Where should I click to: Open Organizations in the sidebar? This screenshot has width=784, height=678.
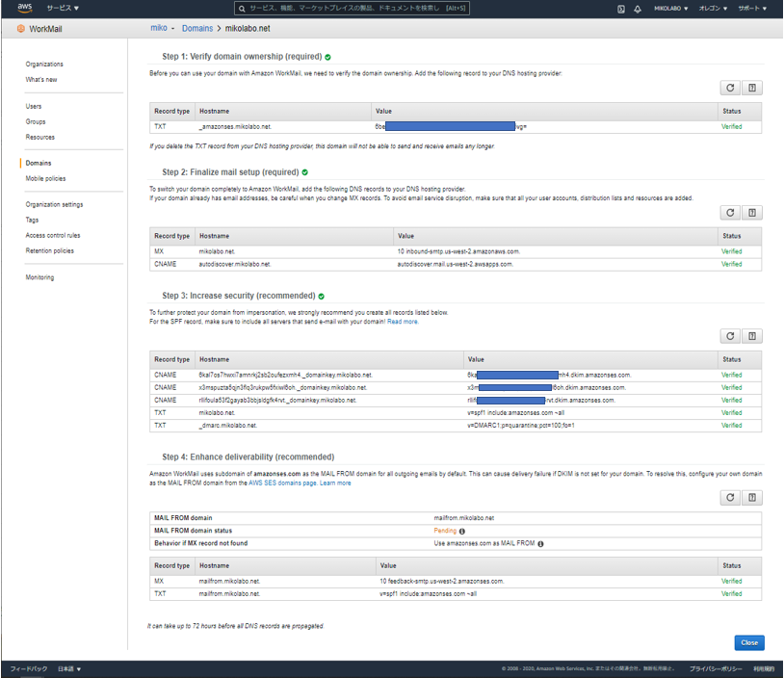44,64
